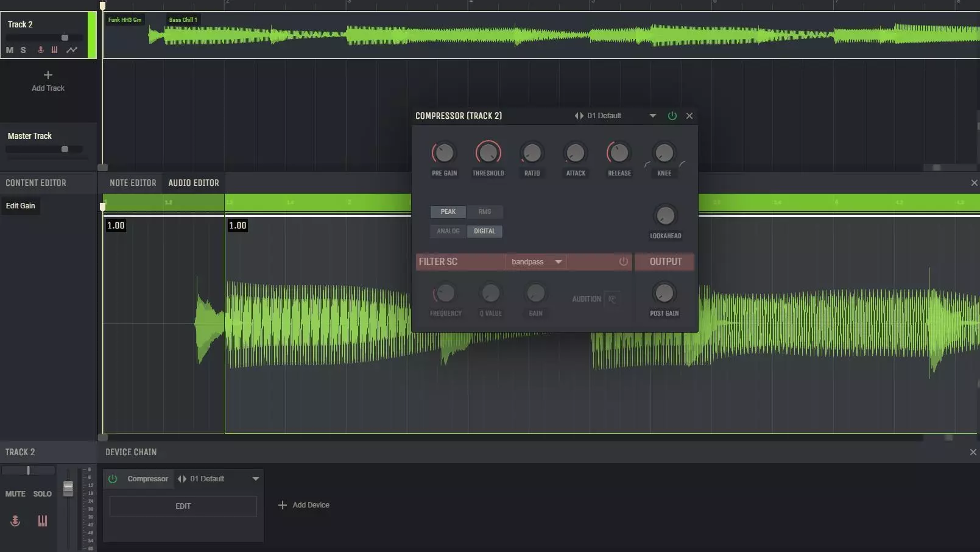Click the Add Device button
980x552 pixels.
pos(304,505)
